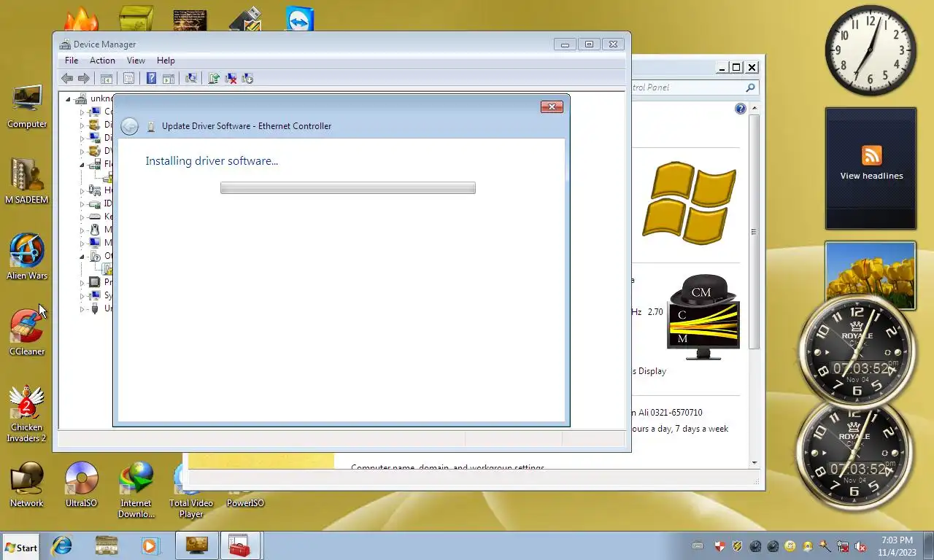Click the Disable device toolbar icon
The width and height of the screenshot is (934, 560).
click(x=247, y=79)
